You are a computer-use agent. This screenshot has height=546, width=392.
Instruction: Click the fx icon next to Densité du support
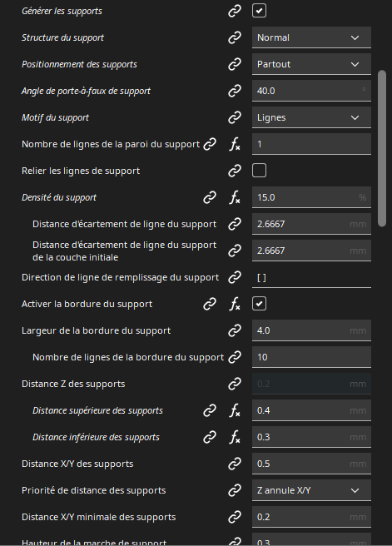pos(235,197)
